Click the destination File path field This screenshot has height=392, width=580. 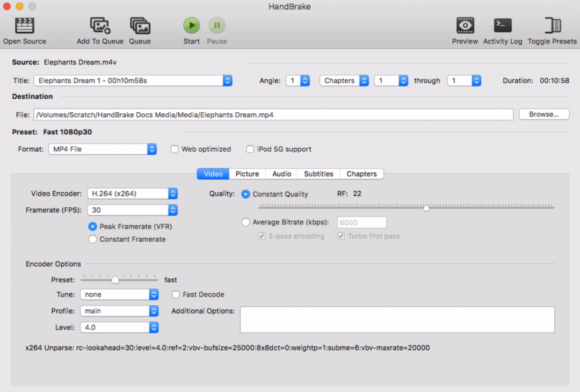(x=273, y=114)
